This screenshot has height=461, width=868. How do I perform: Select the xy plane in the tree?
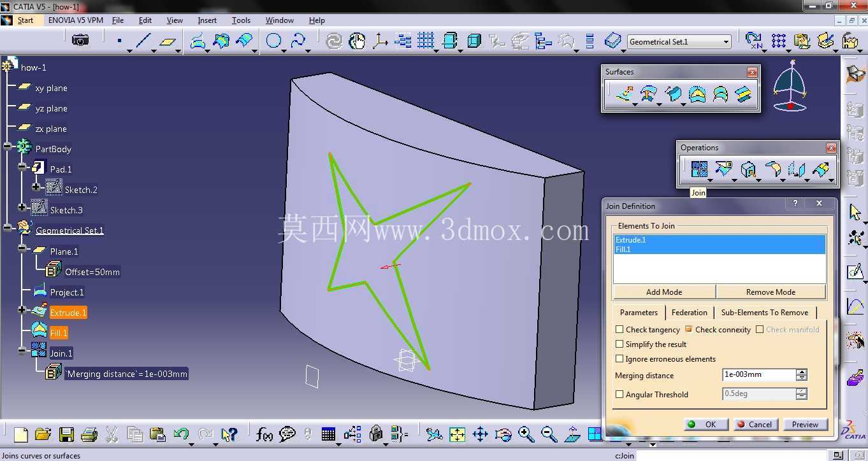click(x=51, y=88)
